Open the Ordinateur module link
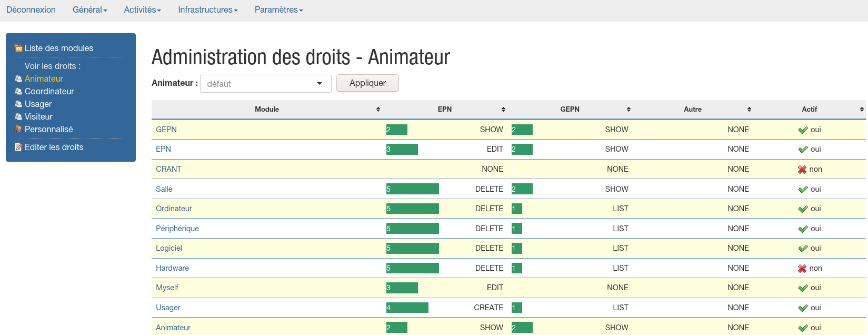The height and width of the screenshot is (335, 868). point(174,209)
